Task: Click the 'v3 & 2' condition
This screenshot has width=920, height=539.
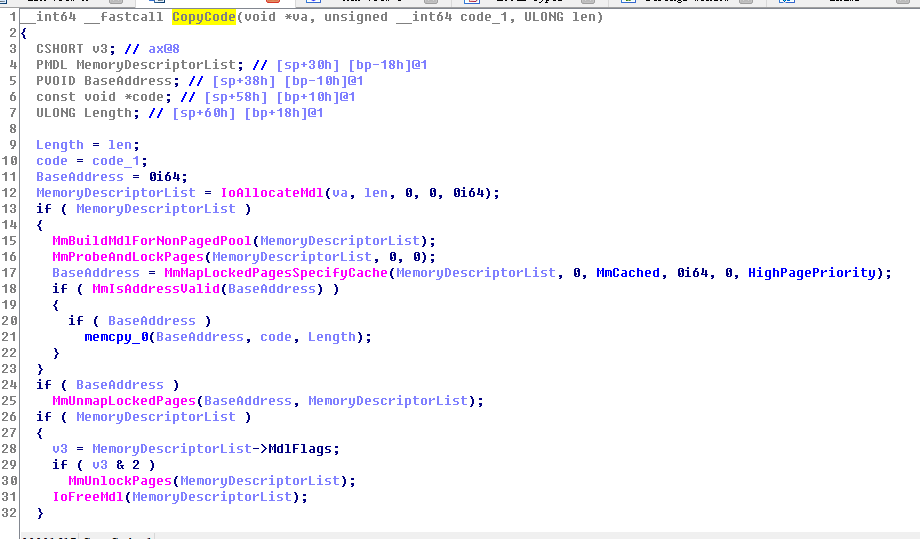Action: pyautogui.click(x=116, y=465)
